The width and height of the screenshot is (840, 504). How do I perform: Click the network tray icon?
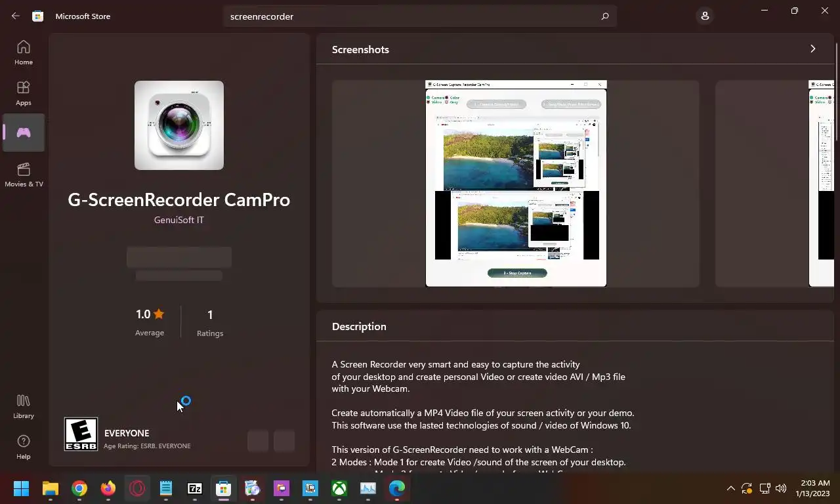pyautogui.click(x=764, y=488)
